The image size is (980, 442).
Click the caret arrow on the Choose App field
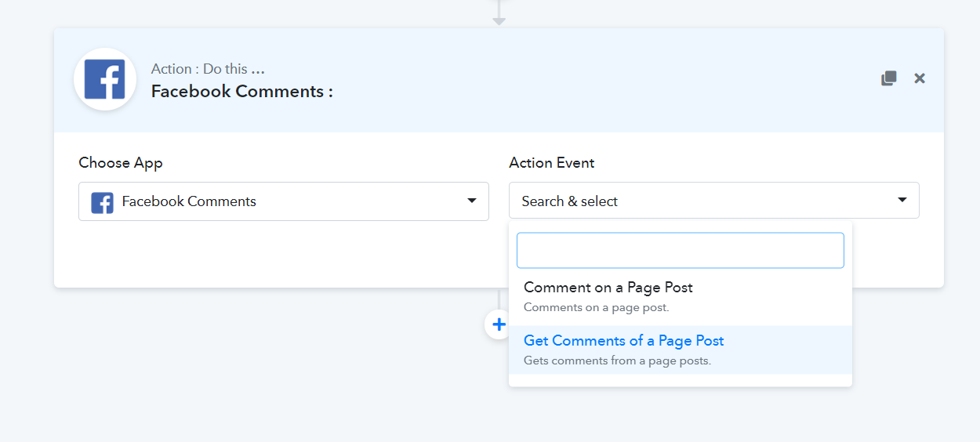click(472, 201)
